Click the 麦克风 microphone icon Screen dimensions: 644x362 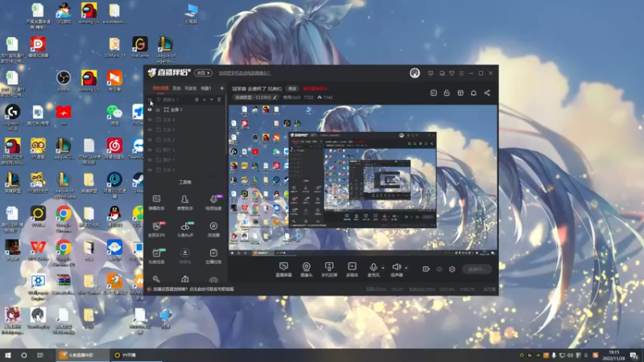[x=373, y=268]
